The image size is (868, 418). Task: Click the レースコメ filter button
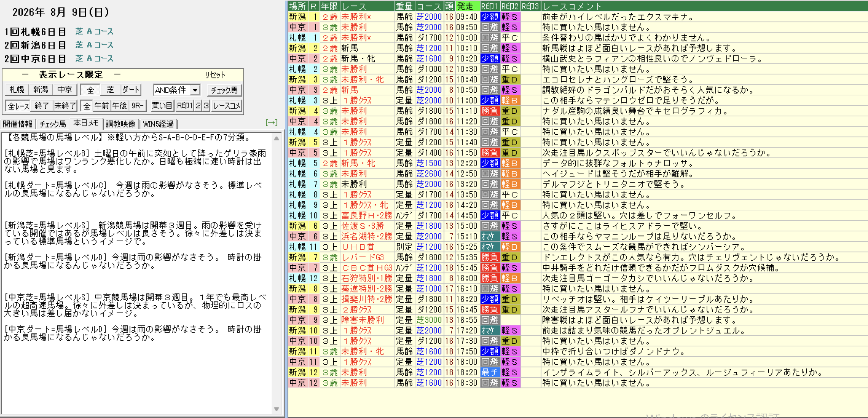click(226, 106)
